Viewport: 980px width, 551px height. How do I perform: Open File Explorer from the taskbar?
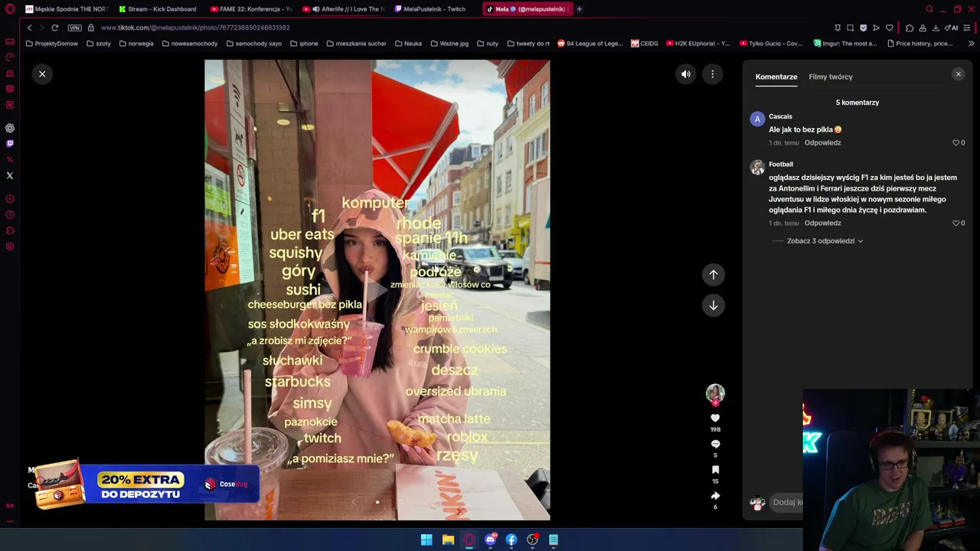tap(448, 540)
